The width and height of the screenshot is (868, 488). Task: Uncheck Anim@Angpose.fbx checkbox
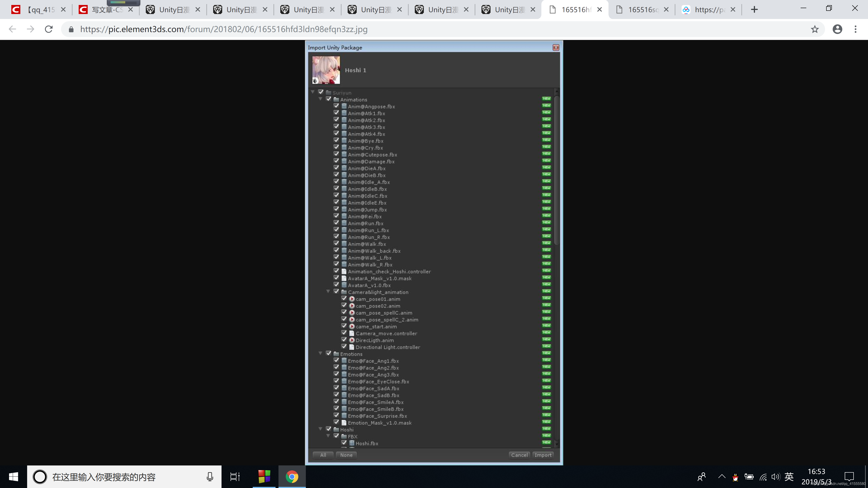(336, 106)
